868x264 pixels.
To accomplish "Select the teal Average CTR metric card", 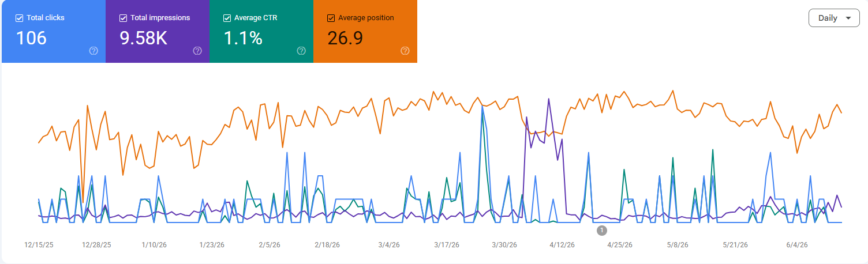I will (x=261, y=31).
